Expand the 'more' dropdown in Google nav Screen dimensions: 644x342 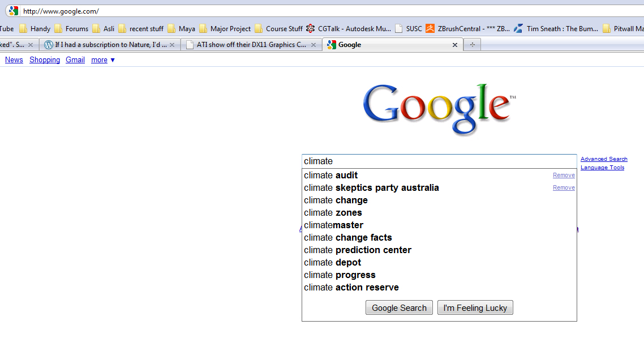pos(103,60)
